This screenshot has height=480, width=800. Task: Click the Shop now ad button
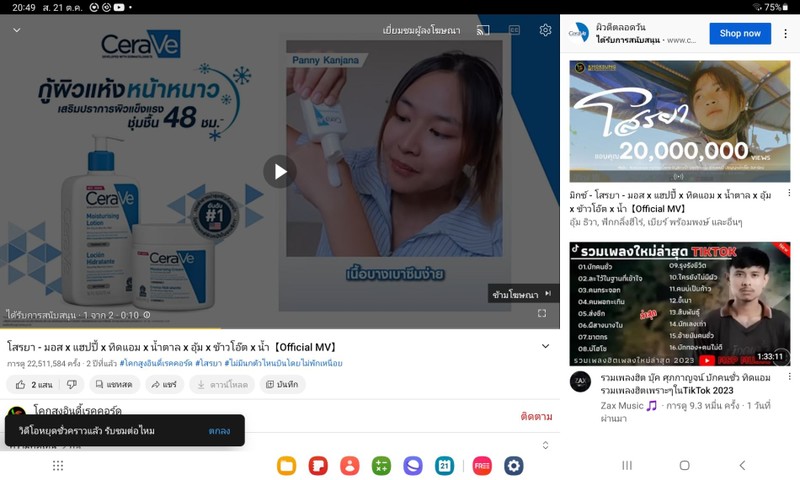[x=740, y=33]
